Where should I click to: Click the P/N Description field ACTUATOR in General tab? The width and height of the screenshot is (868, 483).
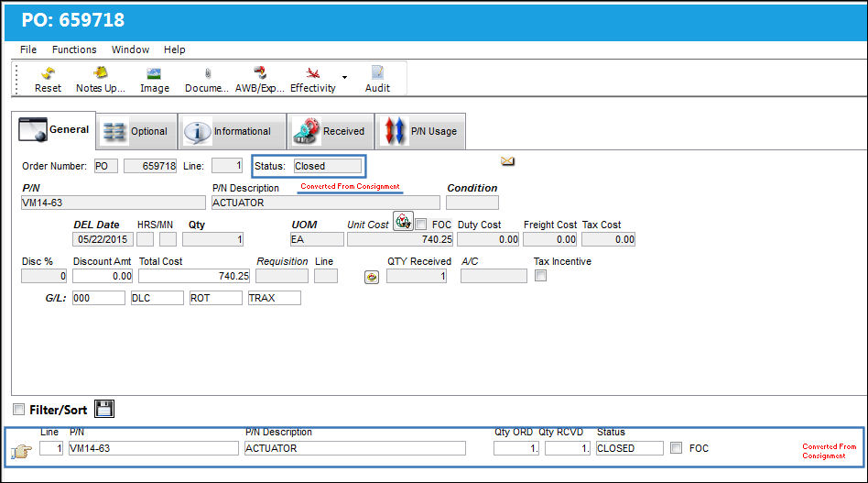point(326,203)
